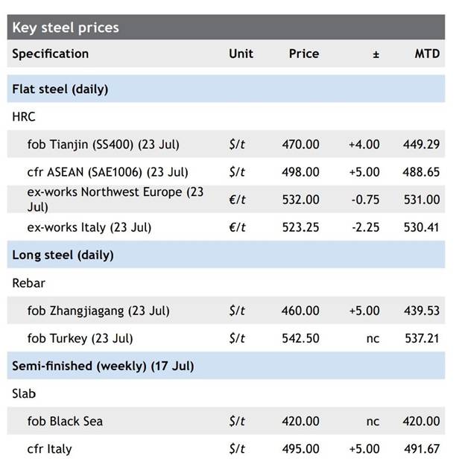The height and width of the screenshot is (476, 465).
Task: Click the ± change column header
Action: pyautogui.click(x=375, y=54)
